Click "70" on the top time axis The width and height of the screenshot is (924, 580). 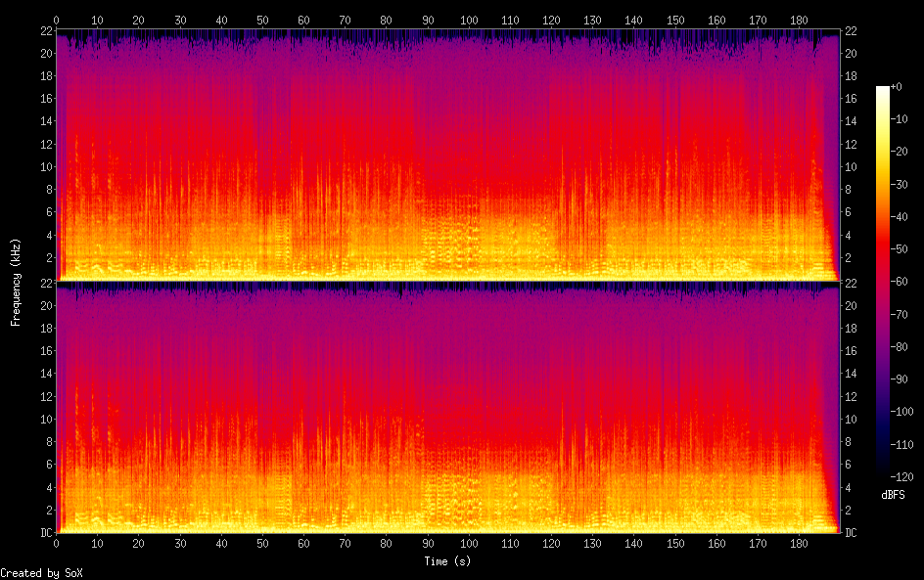click(x=346, y=20)
